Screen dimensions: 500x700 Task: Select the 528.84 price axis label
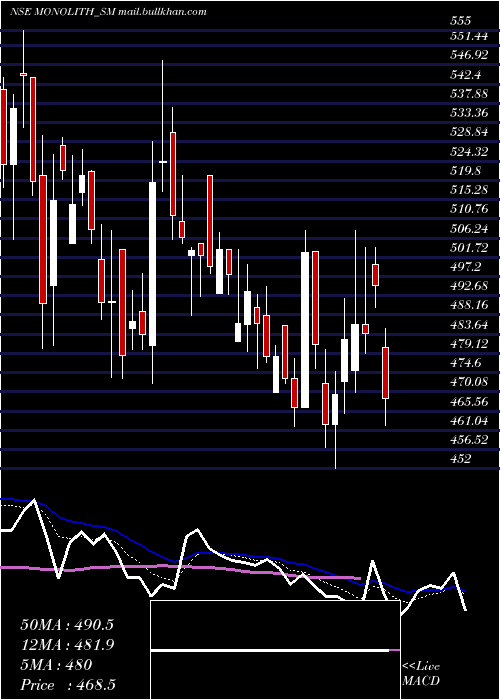[x=468, y=133]
